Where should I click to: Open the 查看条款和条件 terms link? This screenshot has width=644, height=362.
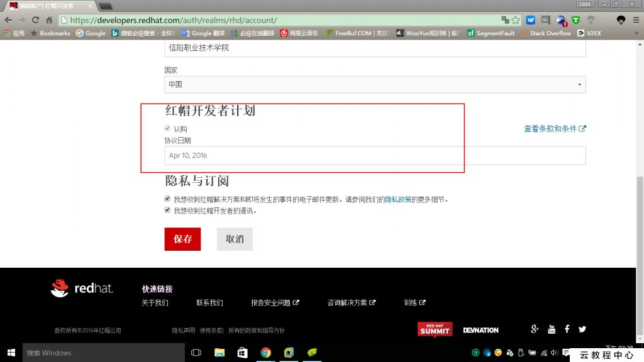[x=555, y=129]
